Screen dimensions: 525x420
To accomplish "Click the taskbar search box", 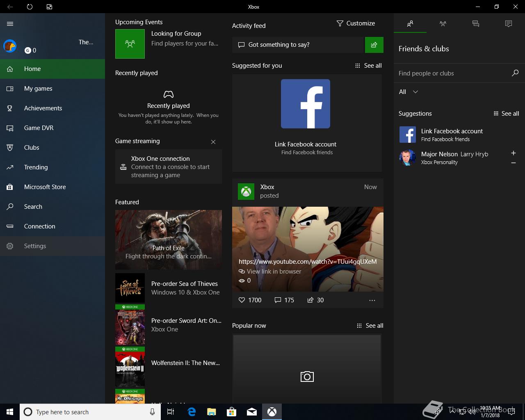I will [90, 412].
